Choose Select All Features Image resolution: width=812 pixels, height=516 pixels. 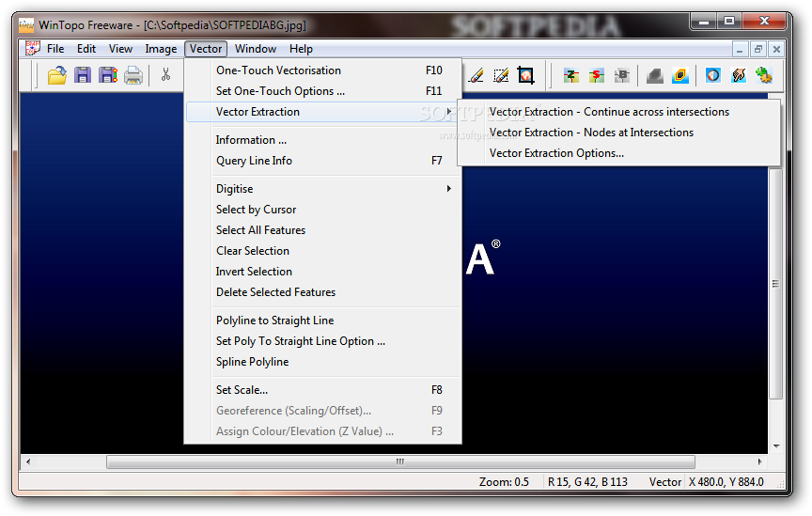[x=323, y=230]
